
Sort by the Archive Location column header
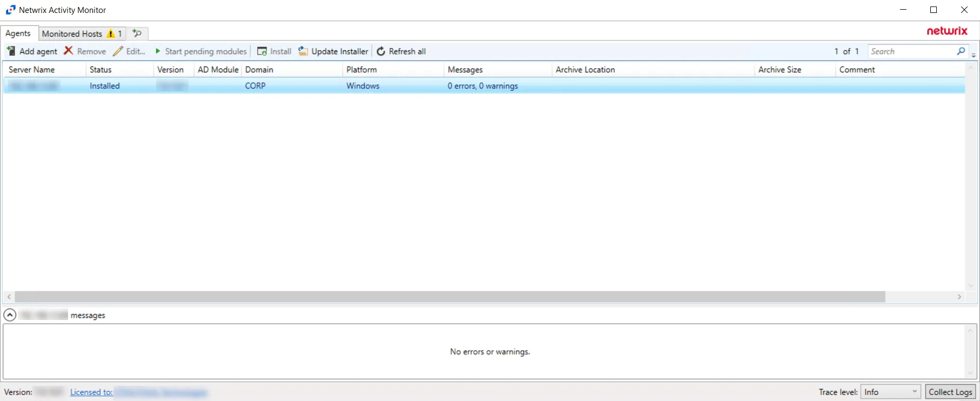click(x=653, y=70)
